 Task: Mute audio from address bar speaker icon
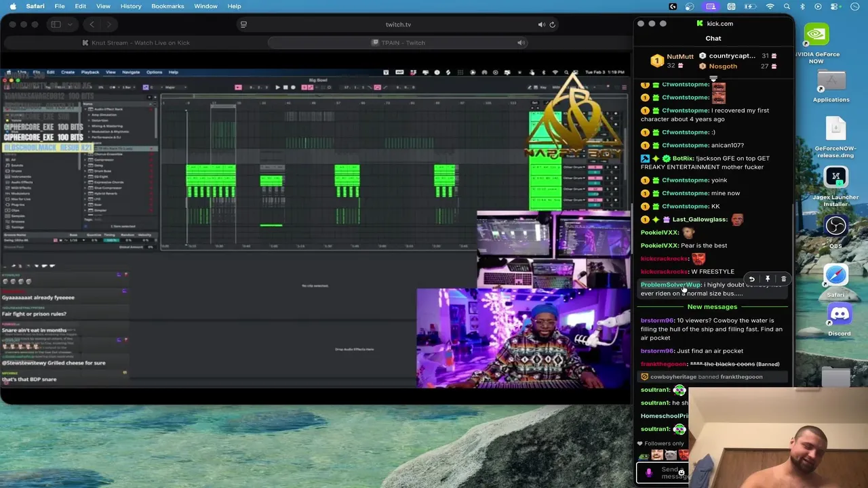[541, 24]
